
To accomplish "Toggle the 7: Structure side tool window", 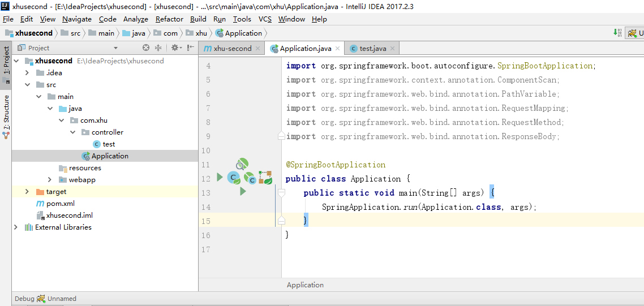I will click(x=6, y=117).
